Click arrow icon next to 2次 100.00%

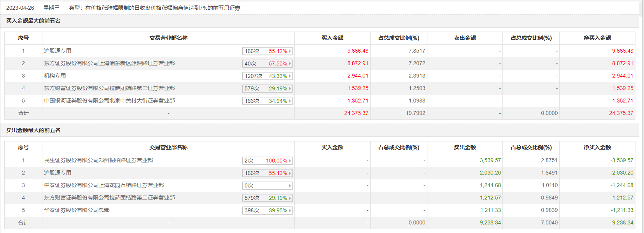(x=290, y=161)
